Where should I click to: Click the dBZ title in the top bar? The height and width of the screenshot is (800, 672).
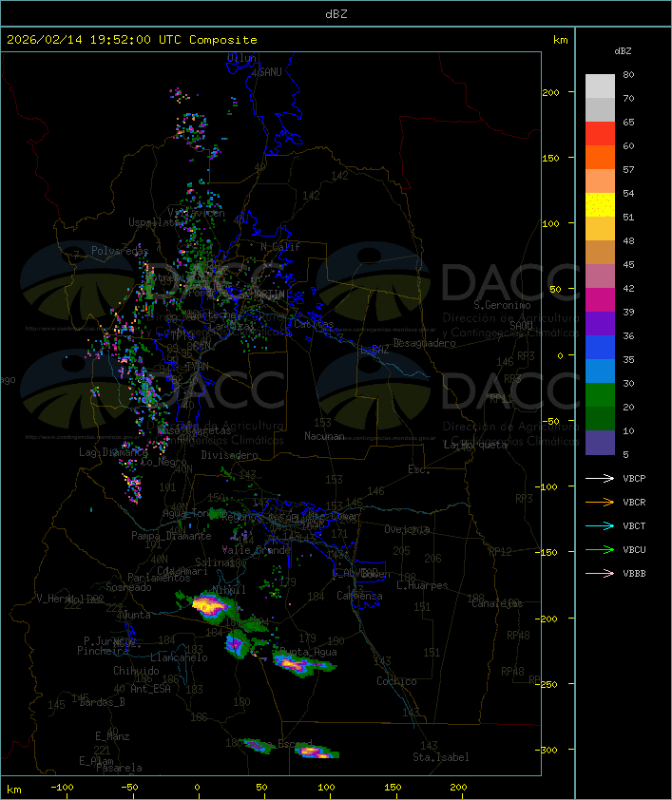336,14
